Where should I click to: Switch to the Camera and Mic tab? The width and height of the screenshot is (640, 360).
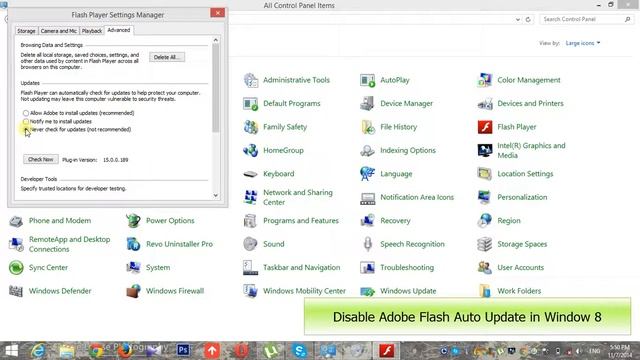(x=58, y=31)
